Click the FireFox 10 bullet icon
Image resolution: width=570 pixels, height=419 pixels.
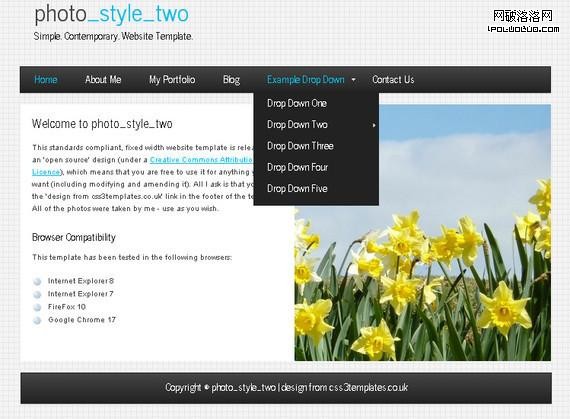(37, 307)
